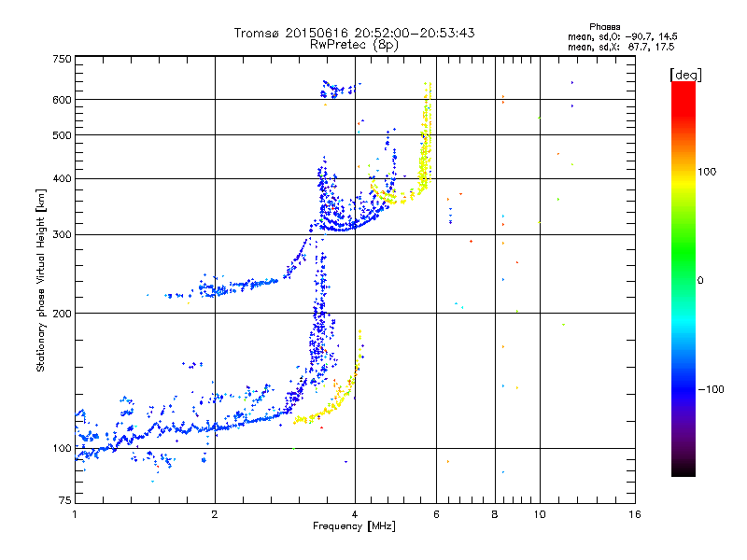
Task: Click the 750 tick label on height axis
Action: tap(62, 59)
